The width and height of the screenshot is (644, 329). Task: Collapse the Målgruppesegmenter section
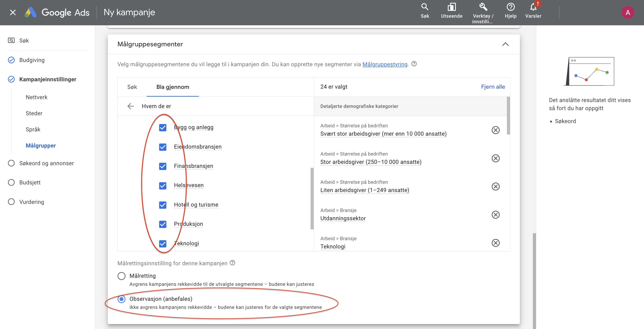[505, 44]
